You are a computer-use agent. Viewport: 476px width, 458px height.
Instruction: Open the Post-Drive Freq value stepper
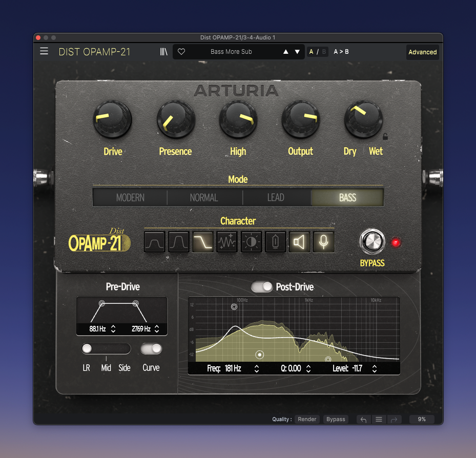pos(257,368)
